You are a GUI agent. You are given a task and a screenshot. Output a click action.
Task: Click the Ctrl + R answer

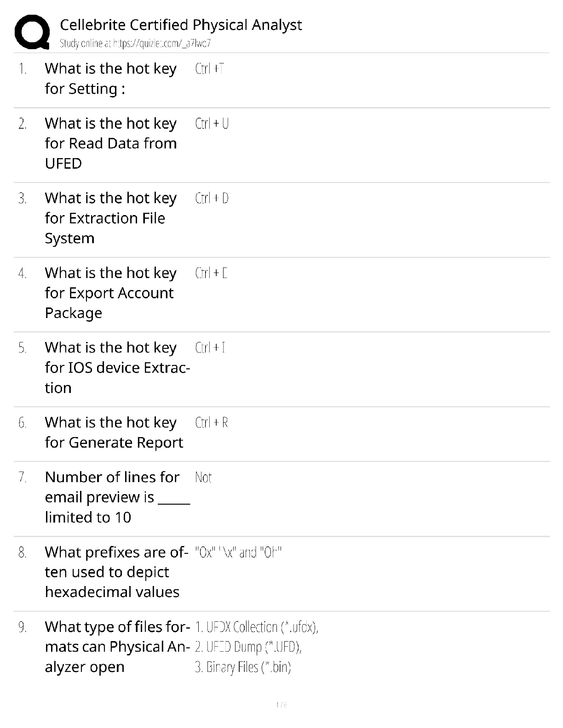[212, 422]
